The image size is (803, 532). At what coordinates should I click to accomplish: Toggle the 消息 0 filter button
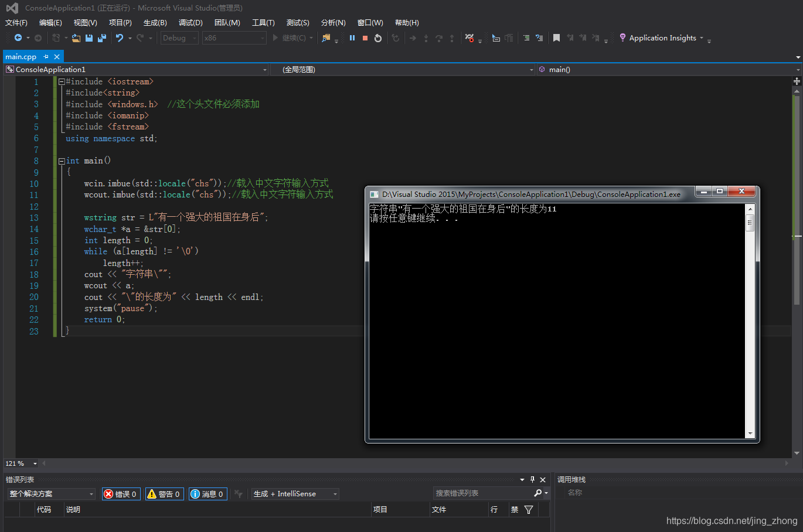coord(207,493)
